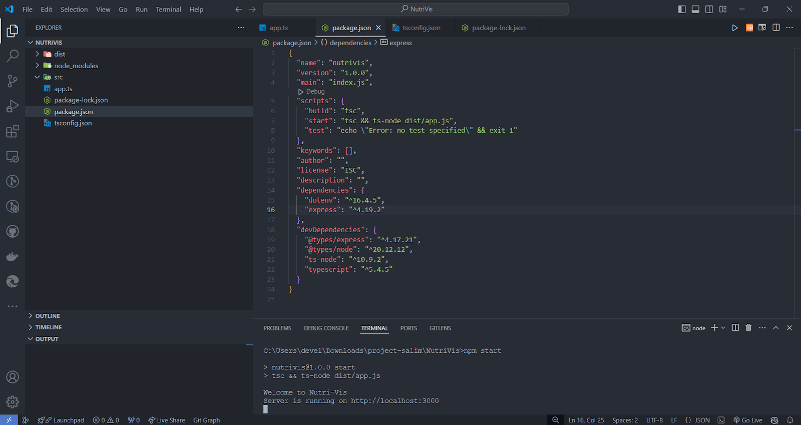Open the Microsoft Edge Tools view
This screenshot has height=426, width=802.
click(12, 281)
